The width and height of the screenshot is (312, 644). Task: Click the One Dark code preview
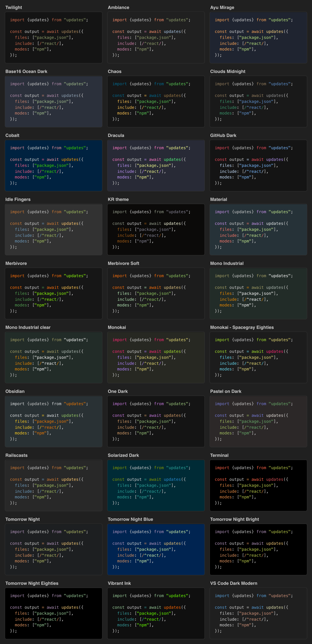156,422
